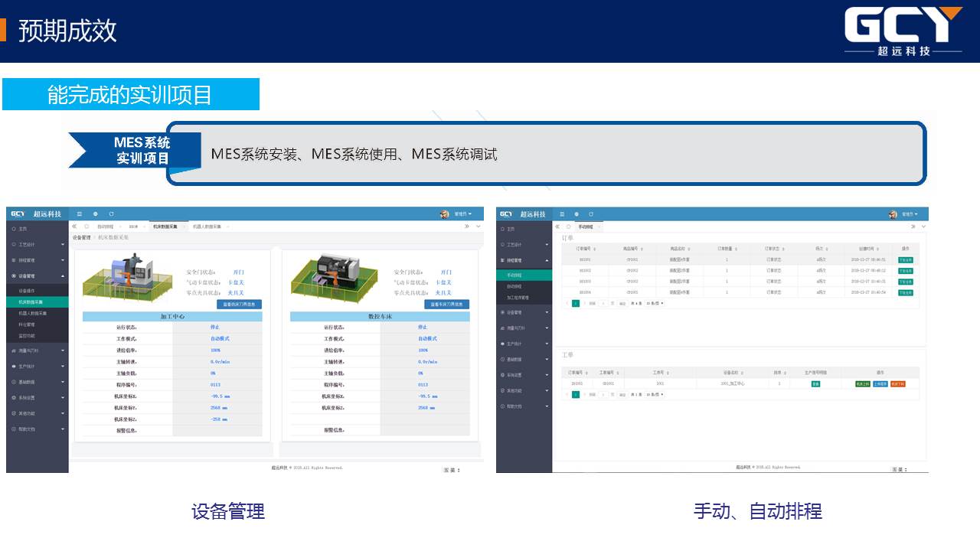Image resolution: width=980 pixels, height=551 pixels.
Task: Select 自动排程 in the scheduling sidebar submenu
Action: [514, 286]
